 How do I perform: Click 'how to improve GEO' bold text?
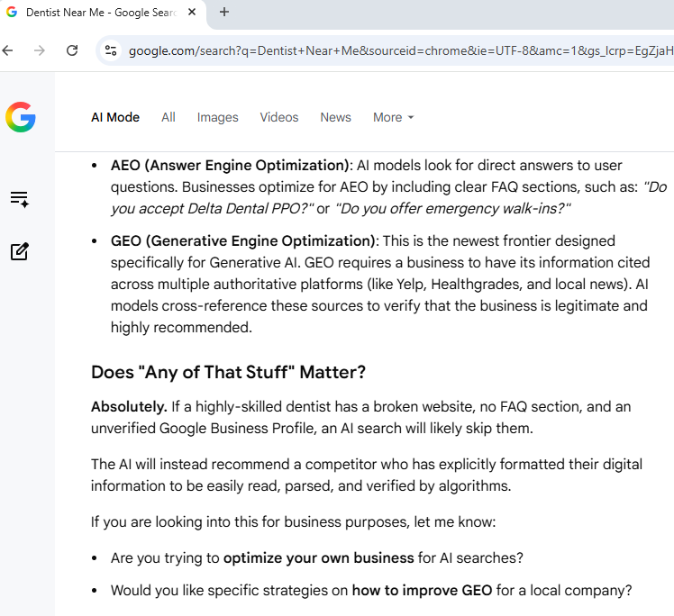[x=422, y=591]
